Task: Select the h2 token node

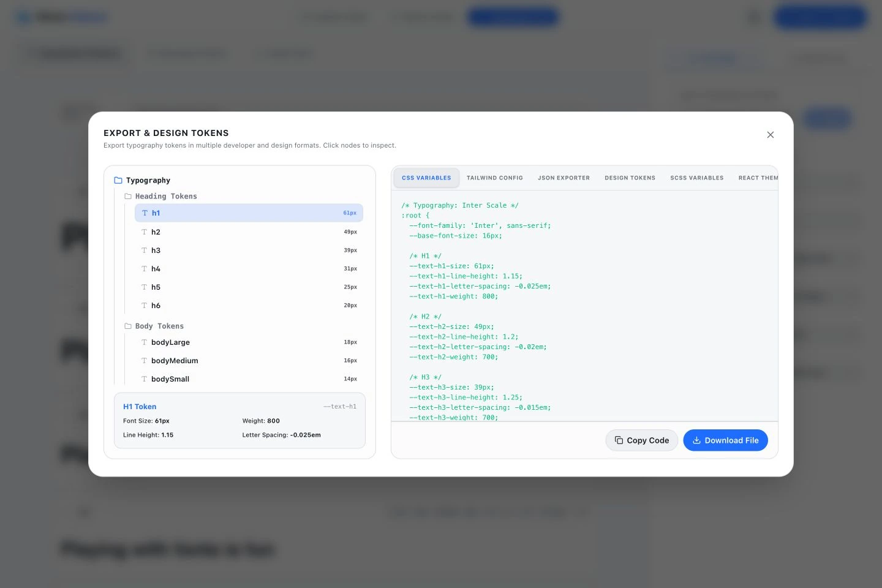Action: [x=249, y=232]
